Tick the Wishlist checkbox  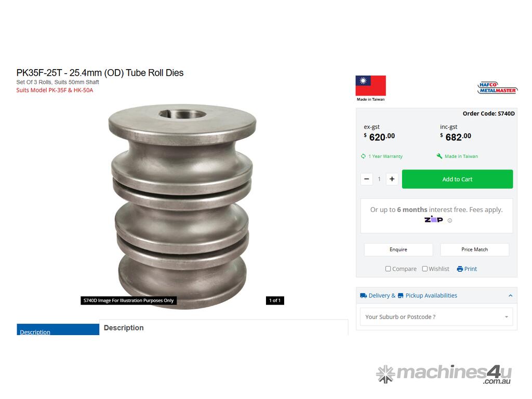point(425,269)
